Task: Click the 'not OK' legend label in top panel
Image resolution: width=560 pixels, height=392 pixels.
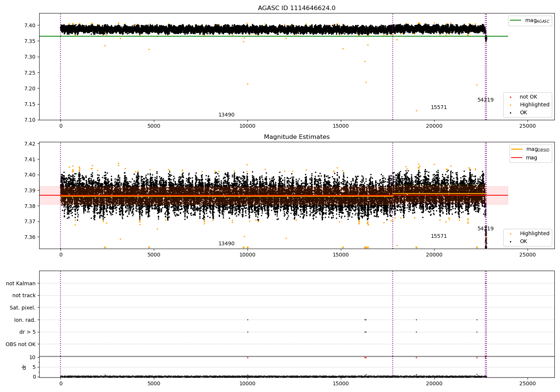Action: pyautogui.click(x=528, y=97)
